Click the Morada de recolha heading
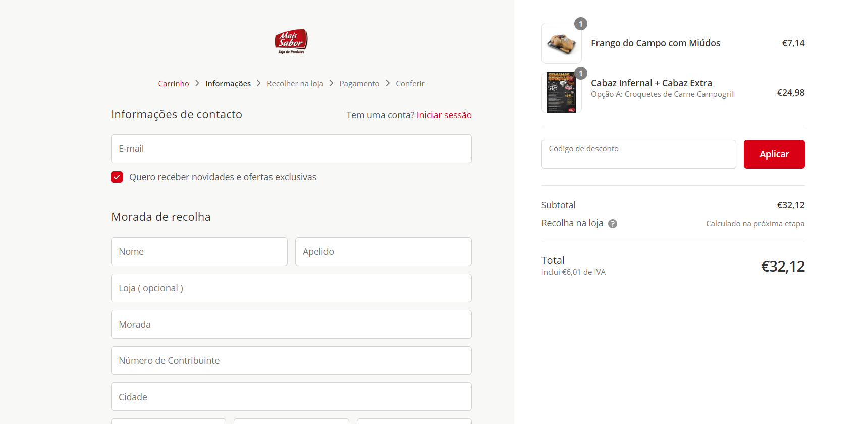Screen dimensions: 868x424 point(161,217)
